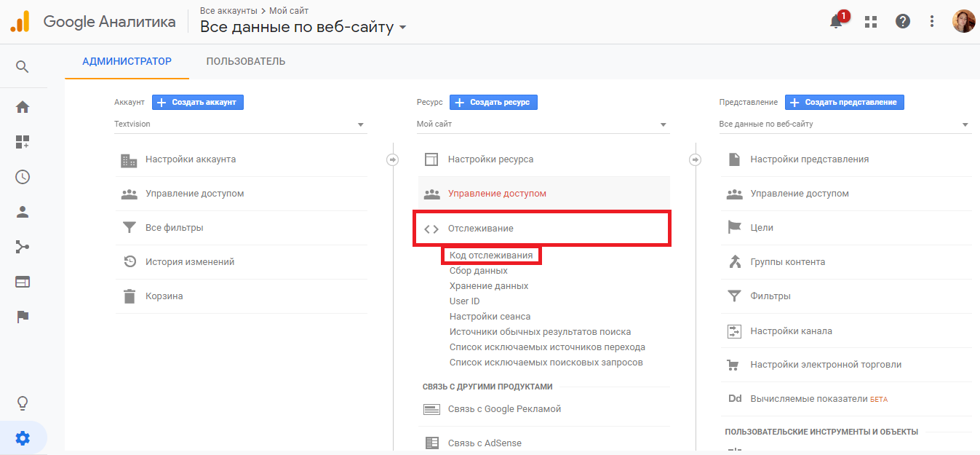The image size is (980, 455).
Task: Open Сбор данных
Action: click(479, 271)
